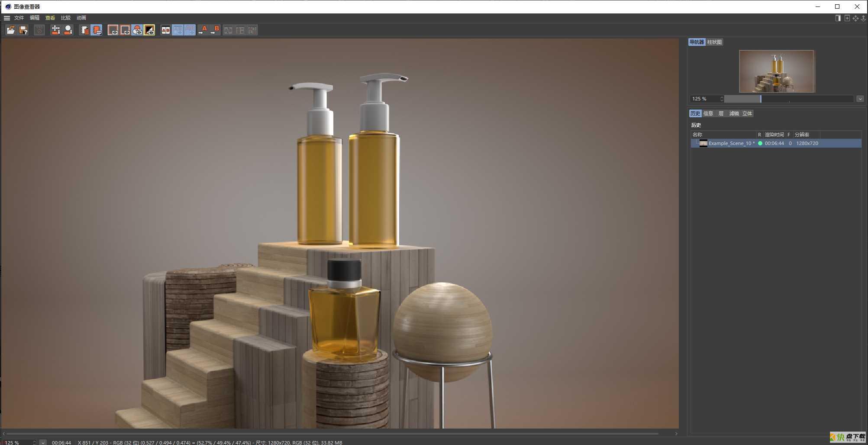Click the middle greyed-out compare split icon

coord(240,30)
